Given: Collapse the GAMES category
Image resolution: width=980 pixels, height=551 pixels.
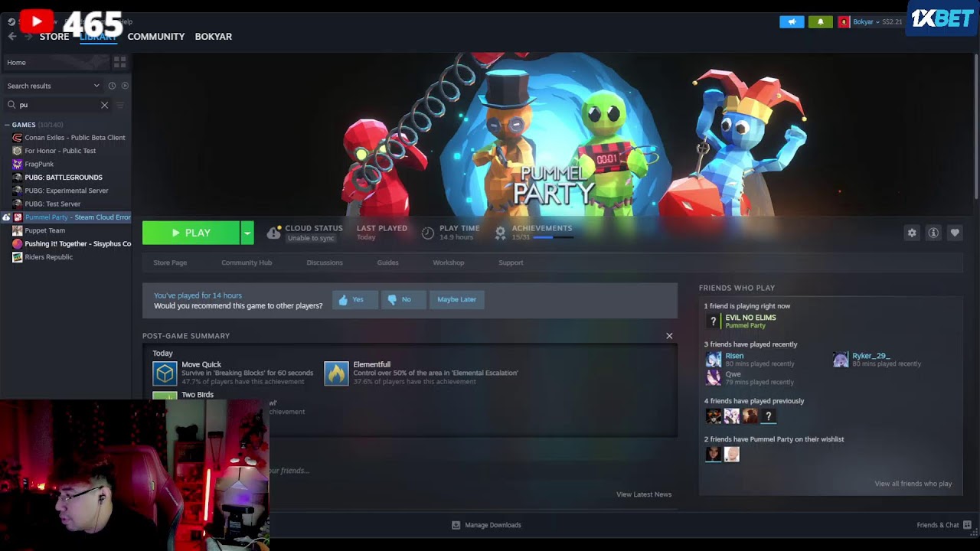Looking at the screenshot, I should pos(7,125).
